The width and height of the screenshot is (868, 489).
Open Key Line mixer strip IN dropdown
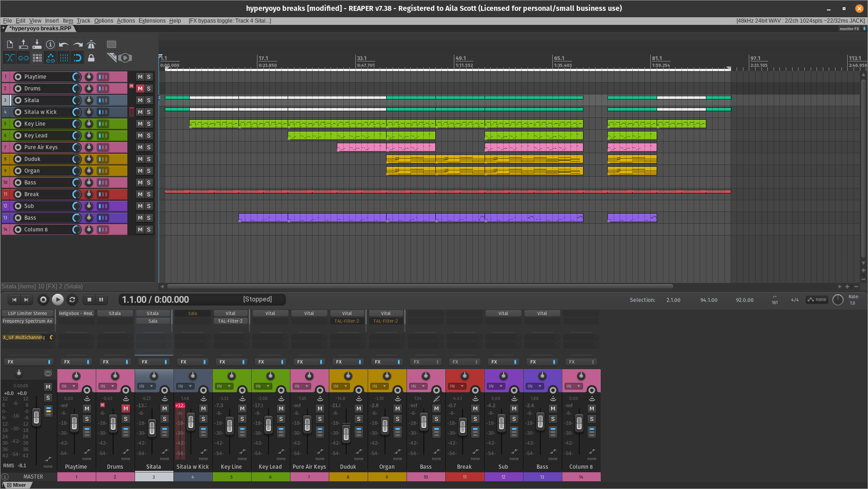point(224,386)
